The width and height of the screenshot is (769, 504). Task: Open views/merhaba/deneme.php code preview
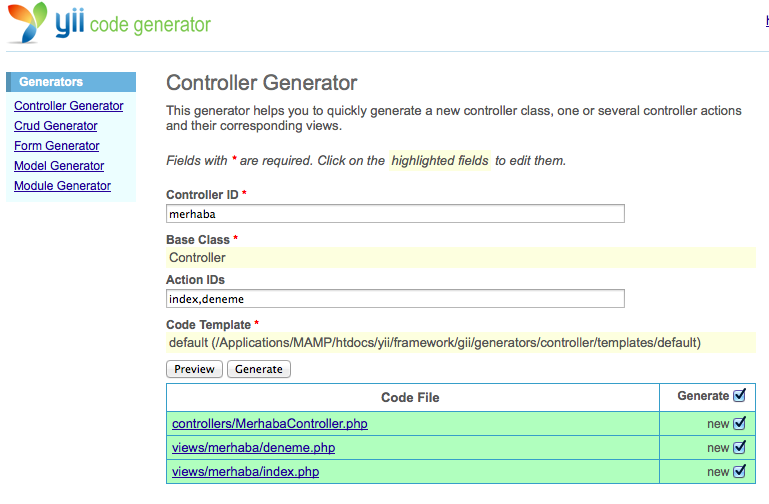[254, 448]
